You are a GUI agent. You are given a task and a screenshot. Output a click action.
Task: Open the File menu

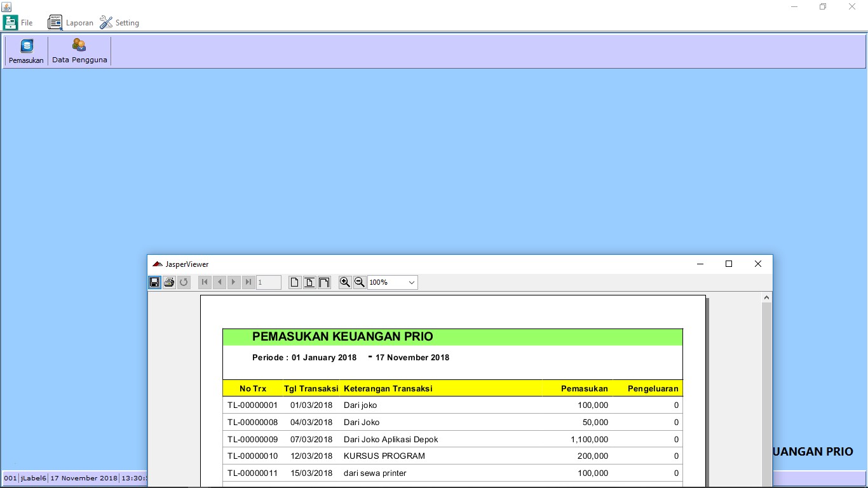[x=18, y=23]
